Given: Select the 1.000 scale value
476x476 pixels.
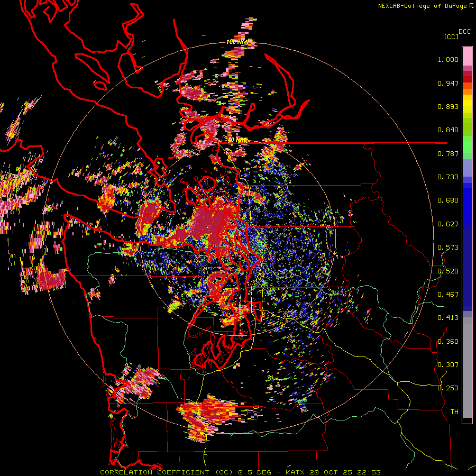Looking at the screenshot, I should click(x=448, y=59).
